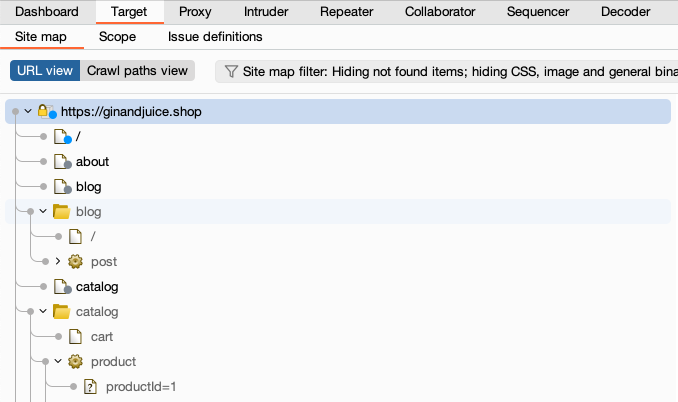This screenshot has width=678, height=402.
Task: Switch to the Repeater tab
Action: (x=346, y=12)
